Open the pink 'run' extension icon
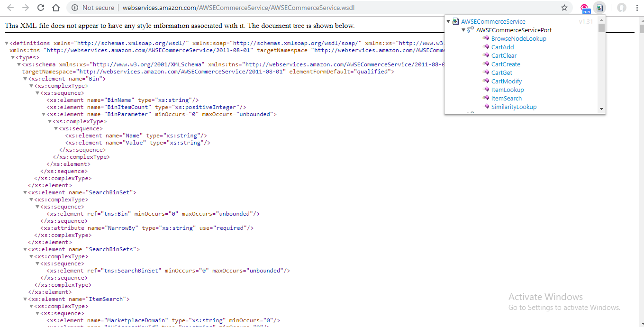Screen dimensions: 644x327 coord(586,8)
